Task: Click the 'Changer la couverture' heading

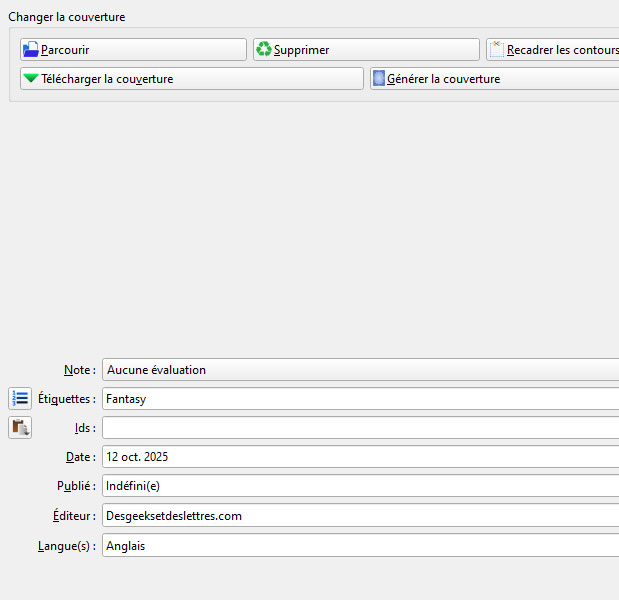Action: point(67,17)
